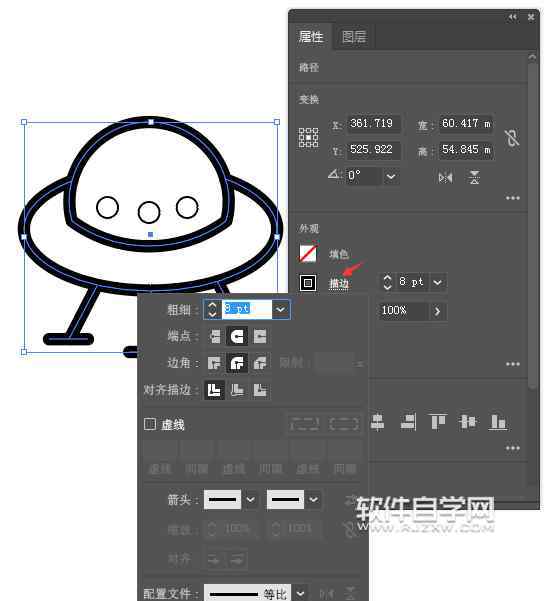Switch to the 图层 tab
Image resolution: width=558 pixels, height=601 pixels.
pyautogui.click(x=354, y=37)
